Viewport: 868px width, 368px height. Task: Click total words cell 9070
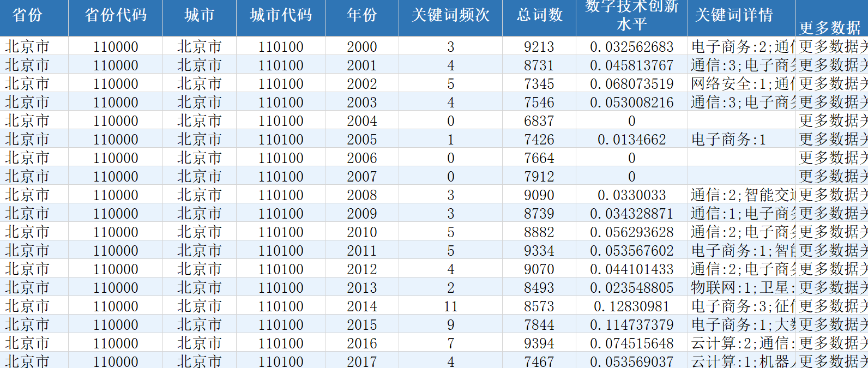click(539, 269)
